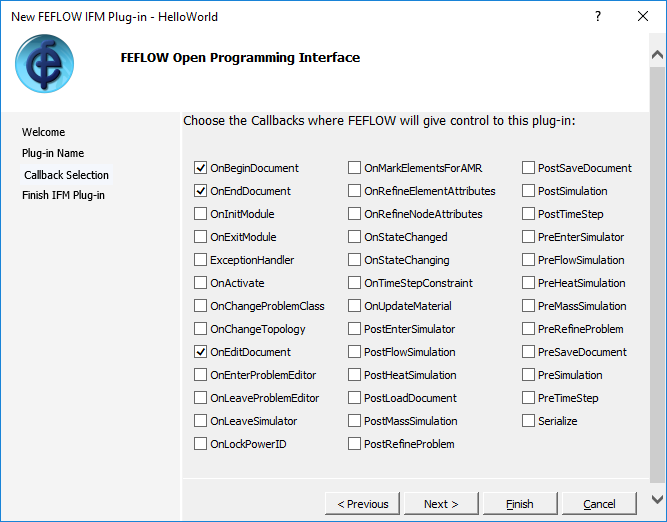Cancel the plug-in wizard
The height and width of the screenshot is (522, 667).
pos(599,504)
